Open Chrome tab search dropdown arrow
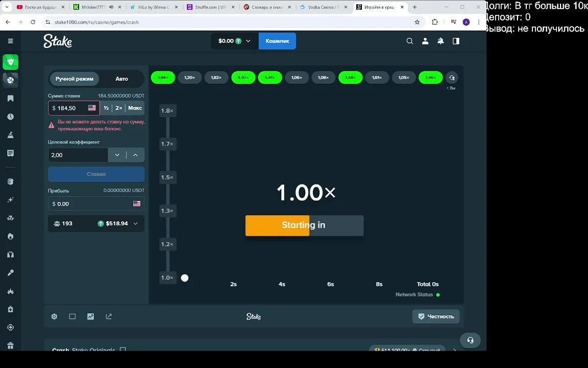Viewport: 588px width, 368px height. [x=7, y=7]
